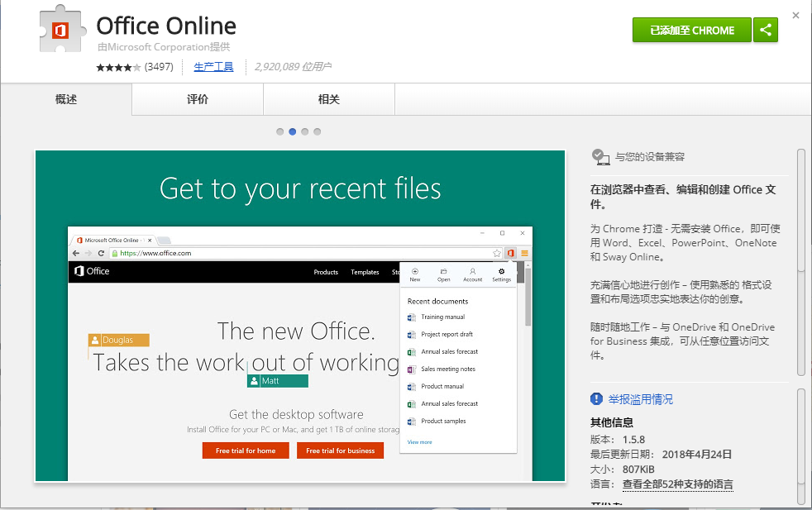Screen dimensions: 812x510
Task: Click the 由Microsoft Corporation提供 publisher text
Action: click(164, 47)
